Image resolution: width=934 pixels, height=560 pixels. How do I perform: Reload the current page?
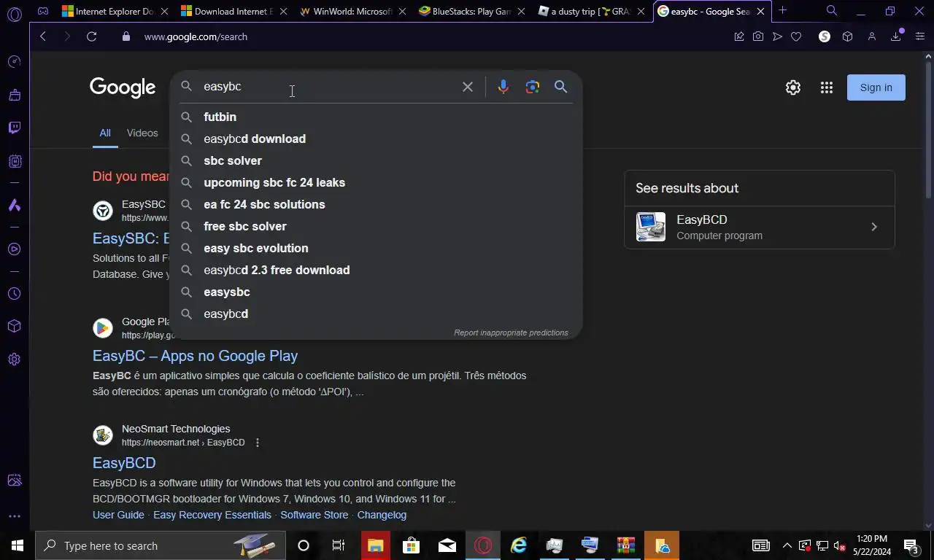click(91, 36)
